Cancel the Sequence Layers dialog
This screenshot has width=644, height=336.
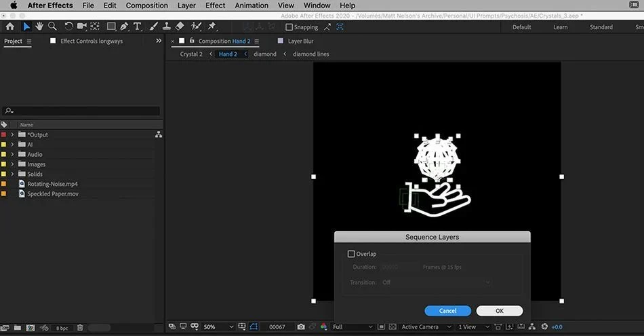click(x=447, y=311)
